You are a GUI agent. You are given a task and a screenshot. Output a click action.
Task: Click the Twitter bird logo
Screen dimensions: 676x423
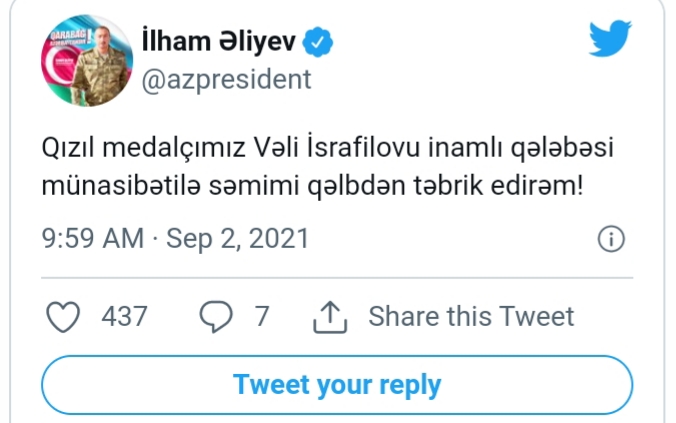click(x=610, y=39)
